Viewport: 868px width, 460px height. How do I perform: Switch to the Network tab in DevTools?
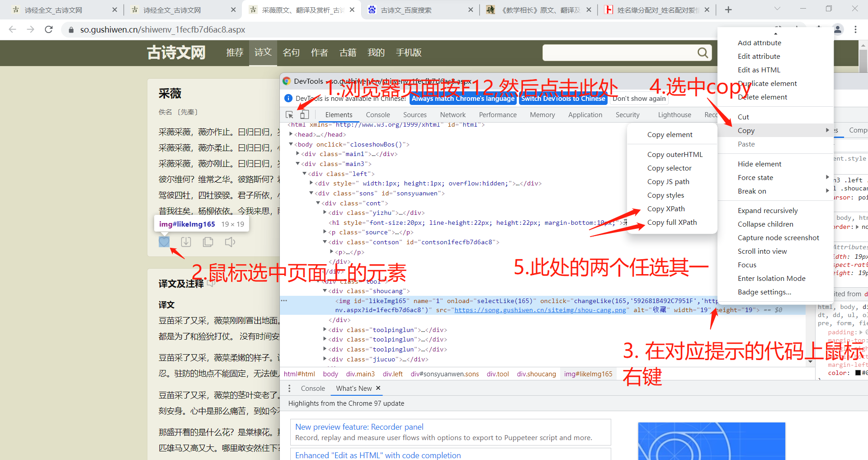(x=453, y=114)
